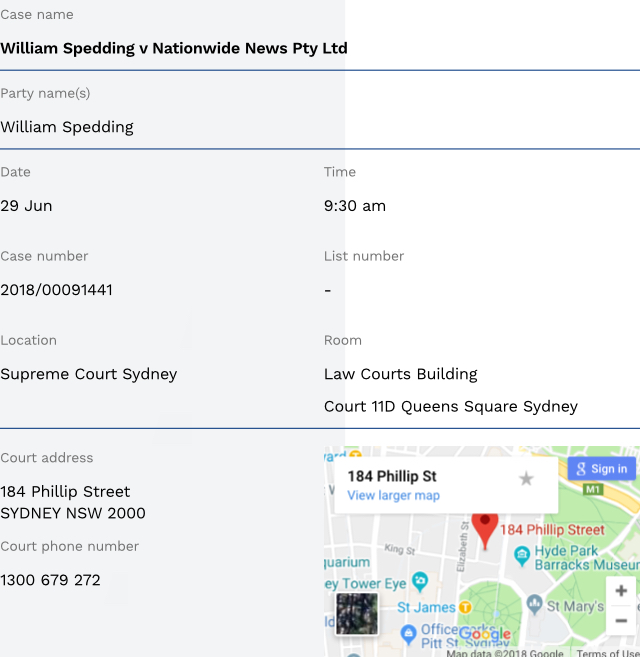This screenshot has width=640, height=657.
Task: Click the court phone number 1300 679 272
Action: pyautogui.click(x=51, y=580)
